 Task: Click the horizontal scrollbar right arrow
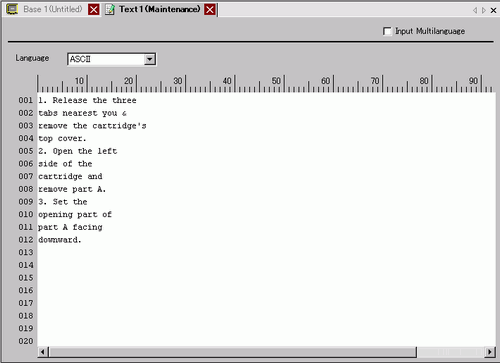click(x=489, y=352)
